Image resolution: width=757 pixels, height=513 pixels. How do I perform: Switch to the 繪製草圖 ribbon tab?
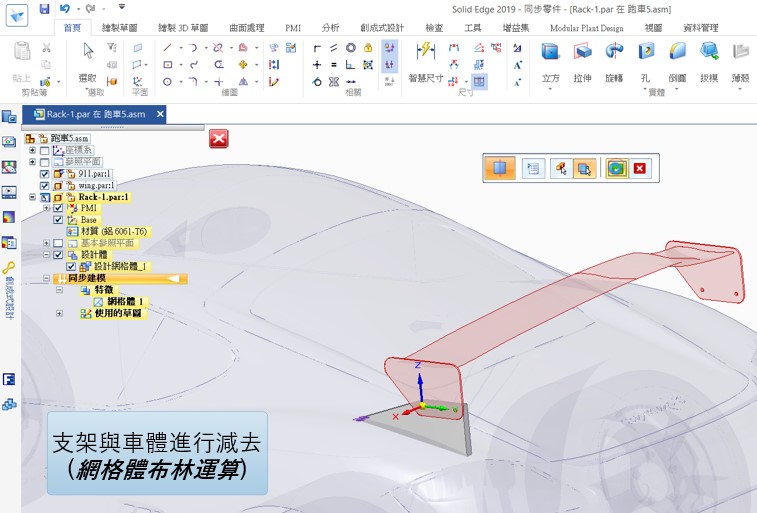click(119, 28)
